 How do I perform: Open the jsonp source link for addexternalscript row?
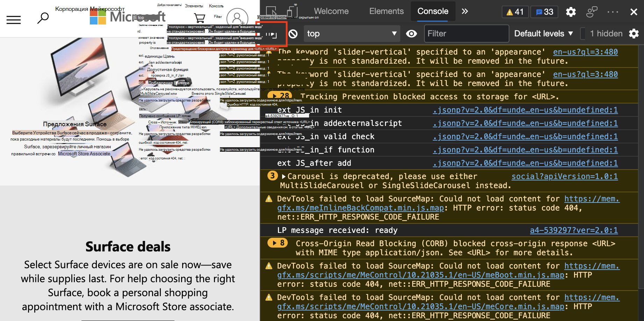click(525, 123)
